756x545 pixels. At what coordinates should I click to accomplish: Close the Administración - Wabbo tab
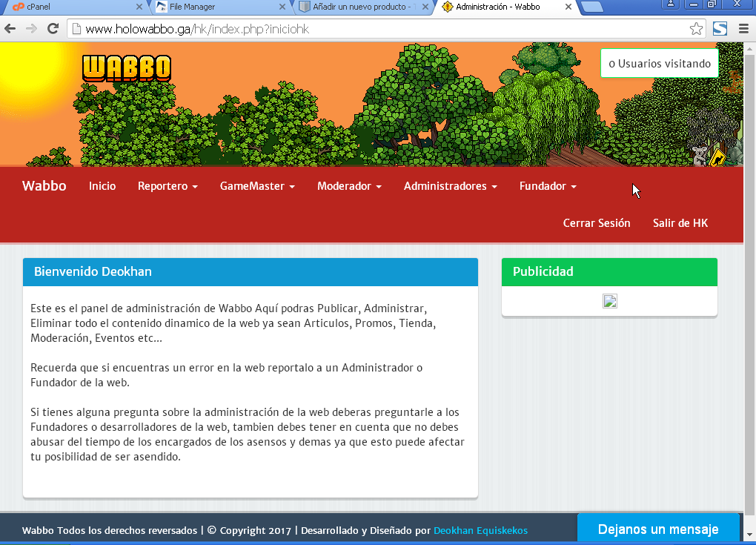tap(568, 7)
